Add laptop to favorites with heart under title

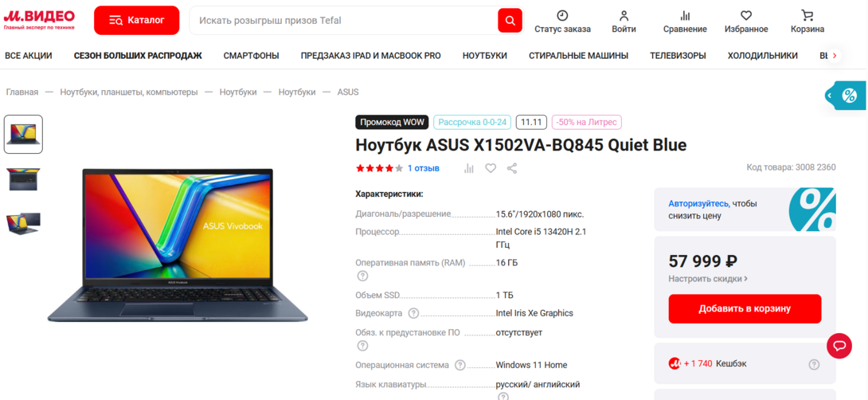tap(491, 168)
